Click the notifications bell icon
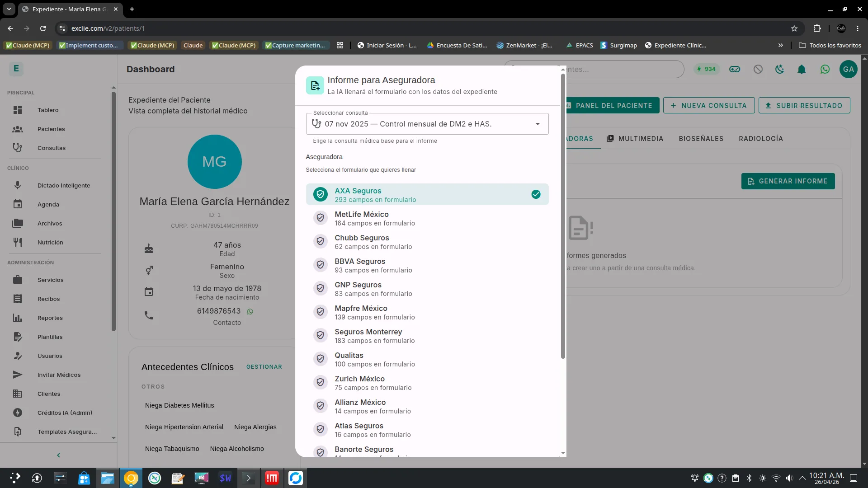This screenshot has width=868, height=488. [x=802, y=69]
